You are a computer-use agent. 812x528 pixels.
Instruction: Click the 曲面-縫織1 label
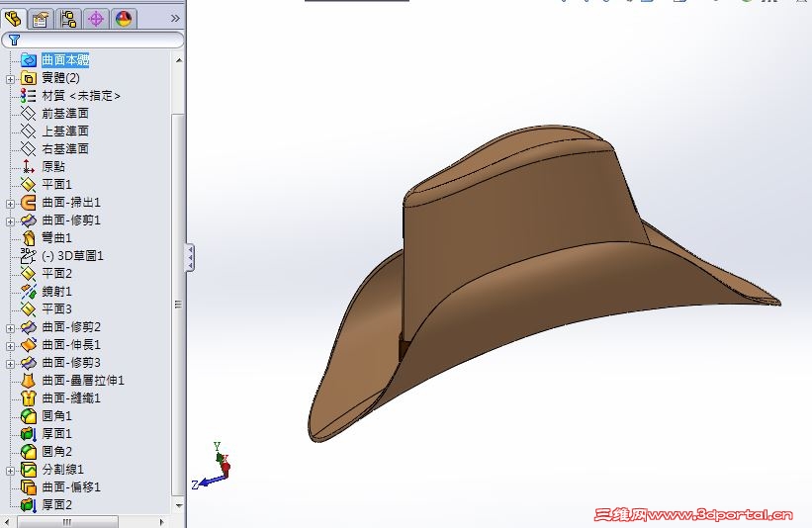tap(71, 398)
